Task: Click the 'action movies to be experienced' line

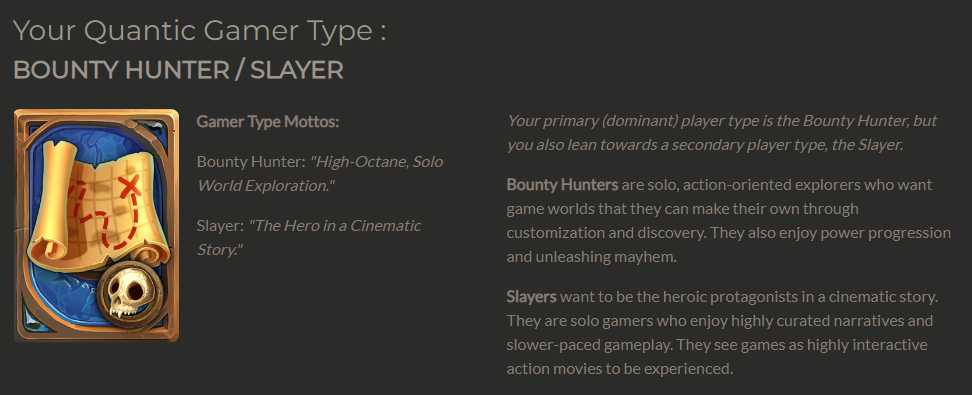Action: click(620, 369)
